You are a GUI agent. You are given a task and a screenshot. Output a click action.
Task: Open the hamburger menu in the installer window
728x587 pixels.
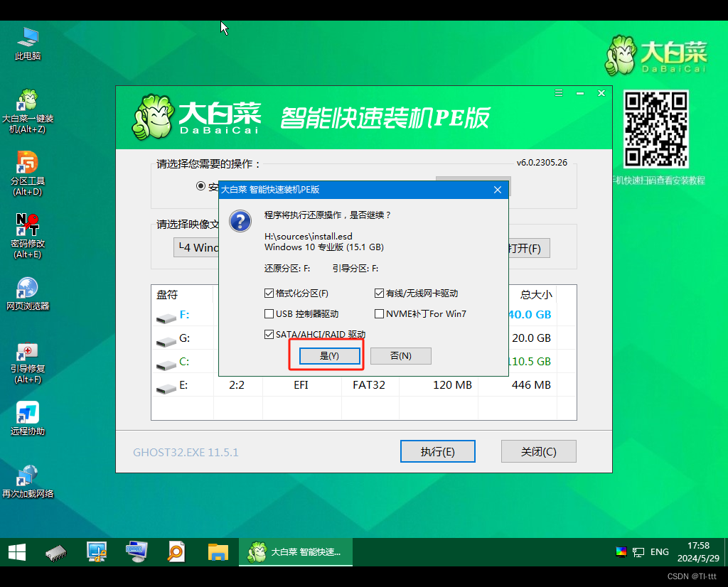click(558, 92)
